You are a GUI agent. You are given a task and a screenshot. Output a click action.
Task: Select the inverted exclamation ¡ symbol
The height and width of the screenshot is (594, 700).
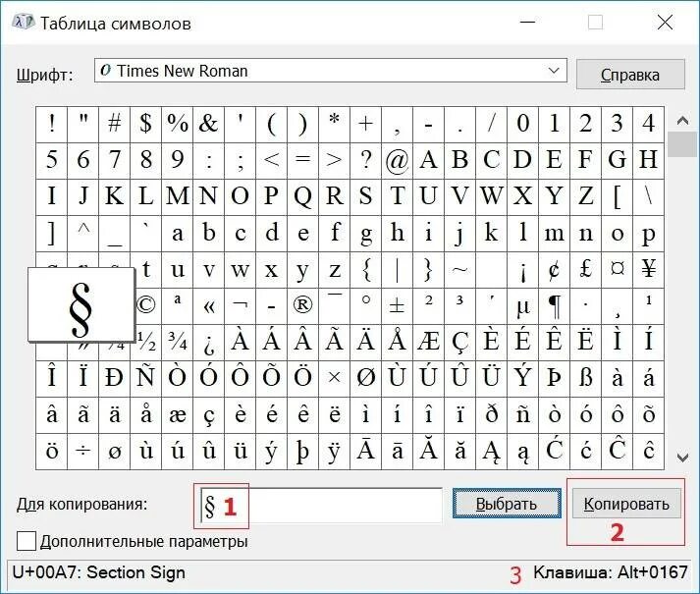click(x=522, y=270)
